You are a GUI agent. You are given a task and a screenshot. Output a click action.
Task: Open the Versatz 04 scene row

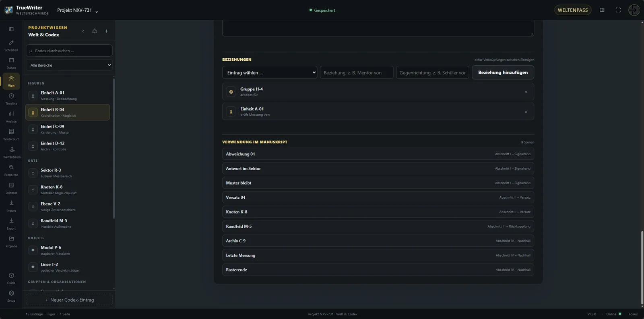(x=378, y=198)
